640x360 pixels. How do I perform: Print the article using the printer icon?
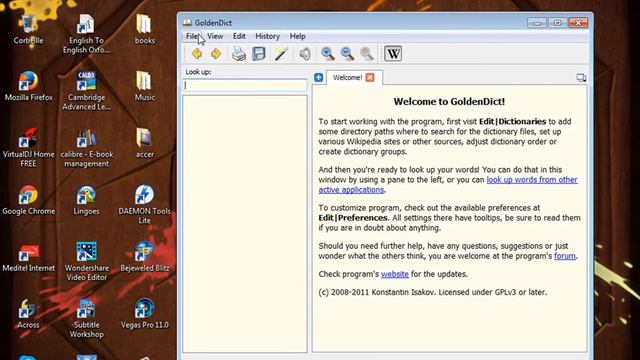(239, 53)
